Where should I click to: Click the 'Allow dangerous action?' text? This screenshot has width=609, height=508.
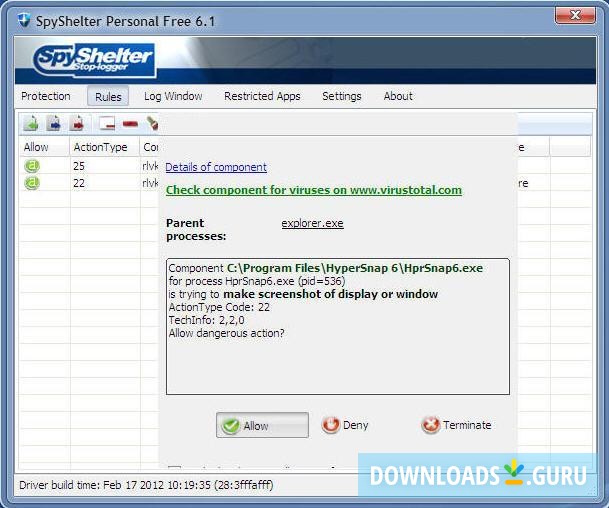pyautogui.click(x=226, y=333)
